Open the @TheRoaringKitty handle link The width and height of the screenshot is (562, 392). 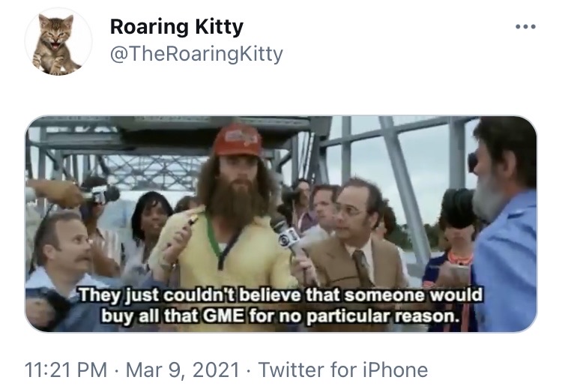tap(196, 54)
